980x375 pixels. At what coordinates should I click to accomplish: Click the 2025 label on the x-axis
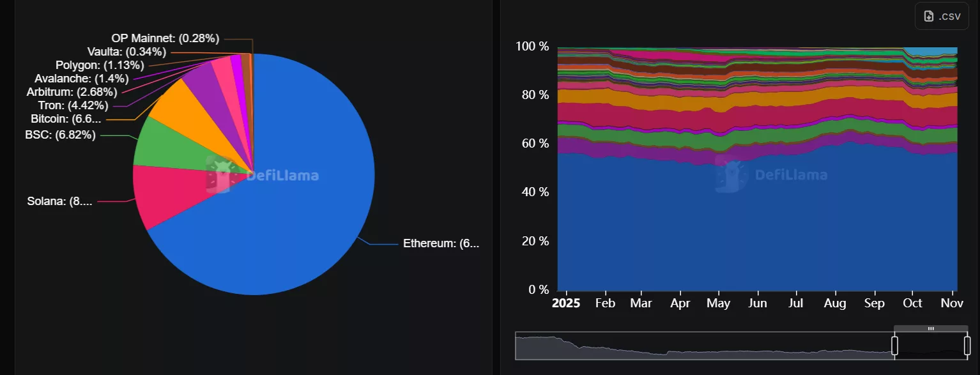565,302
